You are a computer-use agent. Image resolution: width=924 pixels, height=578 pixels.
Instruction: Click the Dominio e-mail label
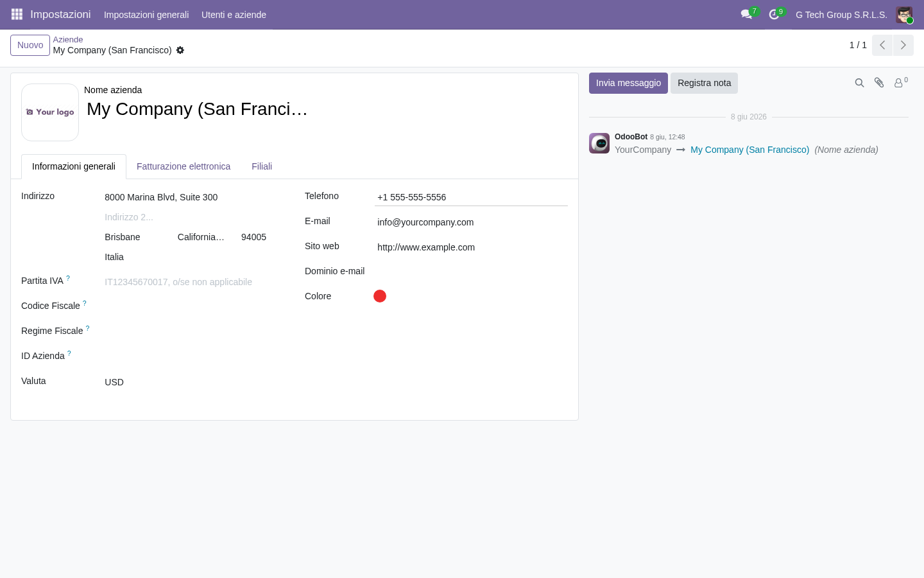[334, 271]
